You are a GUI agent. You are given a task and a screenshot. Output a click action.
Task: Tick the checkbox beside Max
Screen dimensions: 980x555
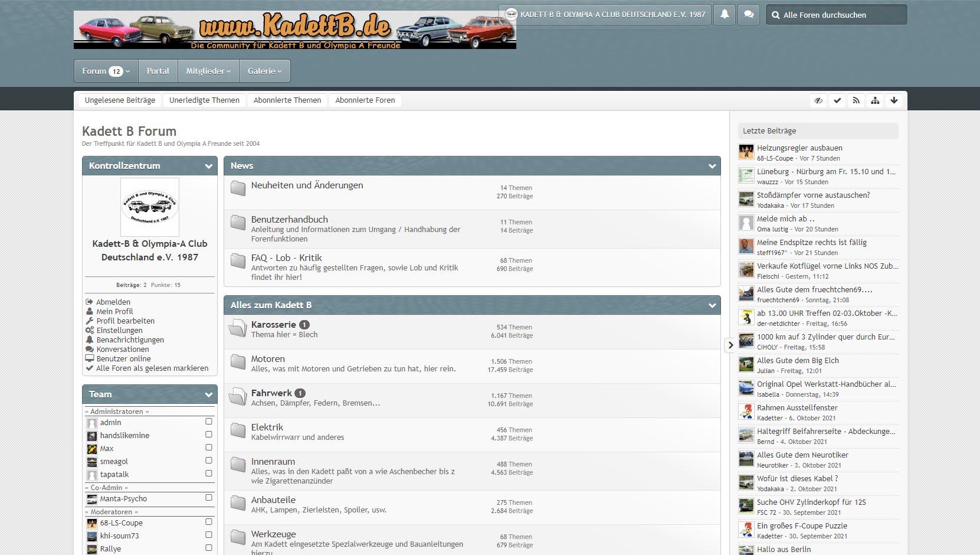208,448
